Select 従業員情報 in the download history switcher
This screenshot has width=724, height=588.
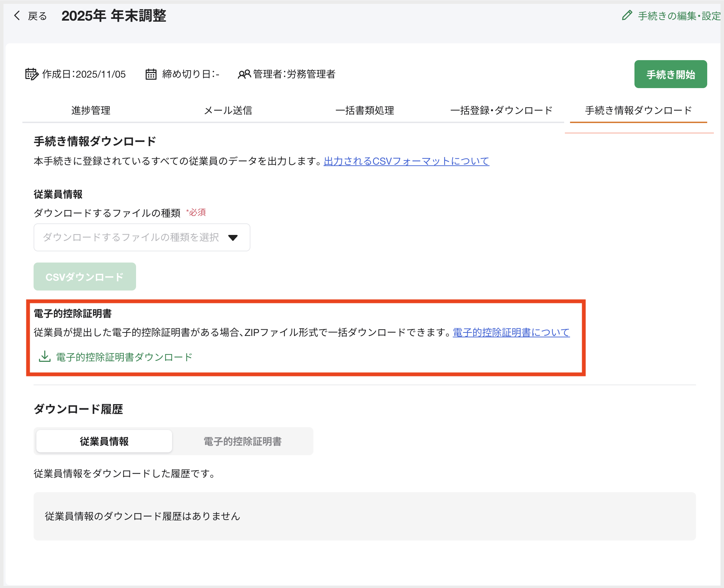click(x=104, y=441)
